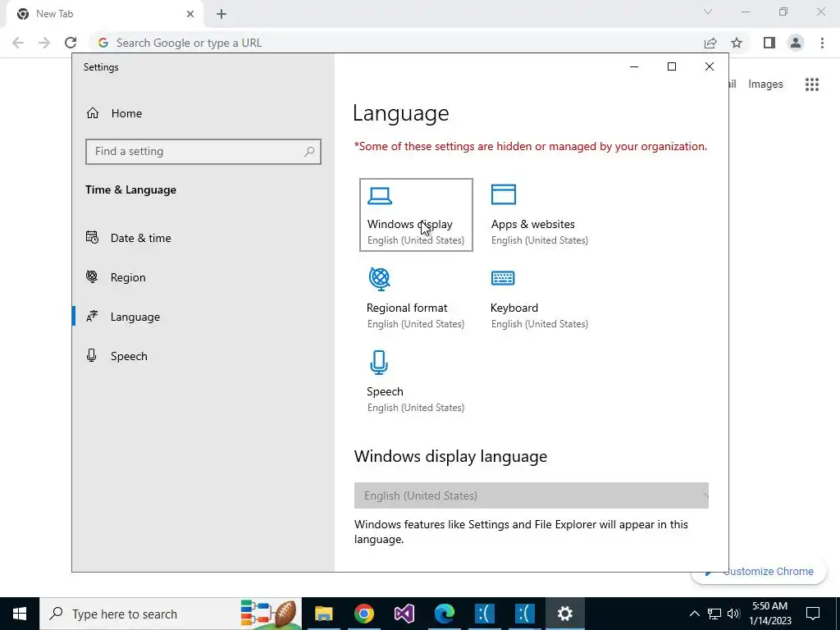The height and width of the screenshot is (630, 840).
Task: Open the taskbar clock and date
Action: point(769,614)
